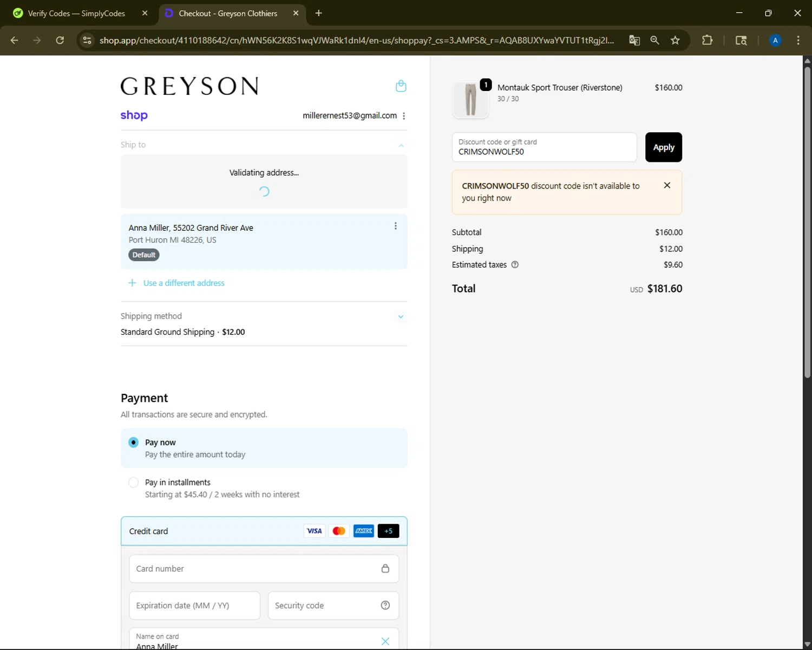Select the Checkout Greyson Clothiers tab

(x=228, y=14)
